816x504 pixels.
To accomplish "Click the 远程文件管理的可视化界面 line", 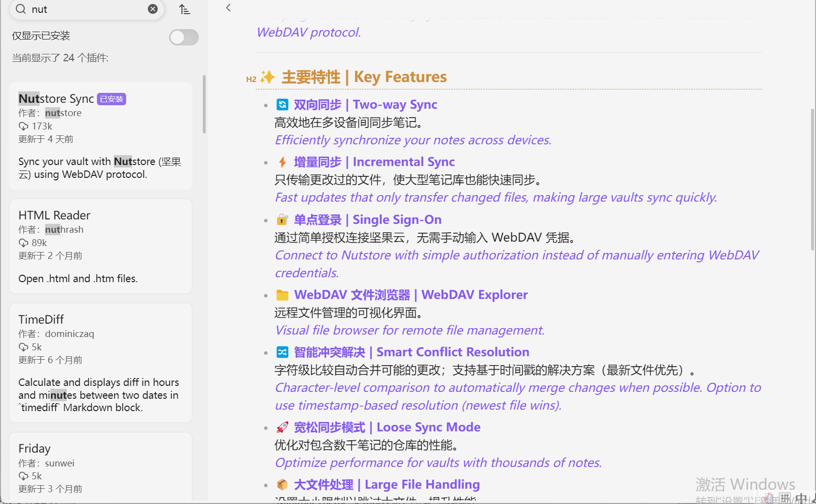I will 348,313.
